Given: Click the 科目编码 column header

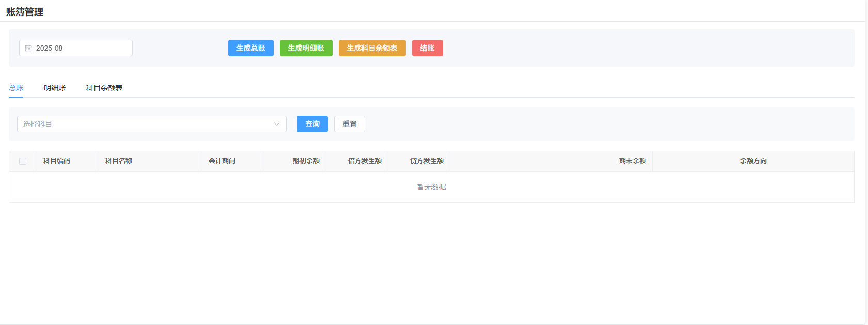Looking at the screenshot, I should point(57,161).
